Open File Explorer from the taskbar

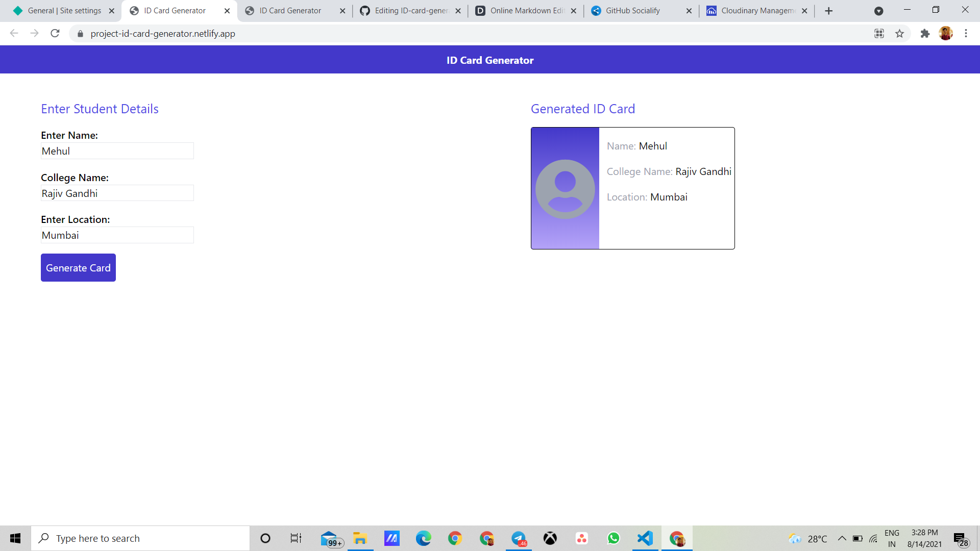point(360,538)
